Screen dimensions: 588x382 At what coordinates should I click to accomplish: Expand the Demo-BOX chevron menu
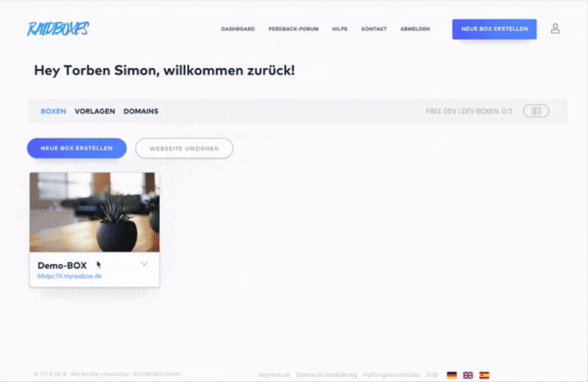click(x=145, y=264)
